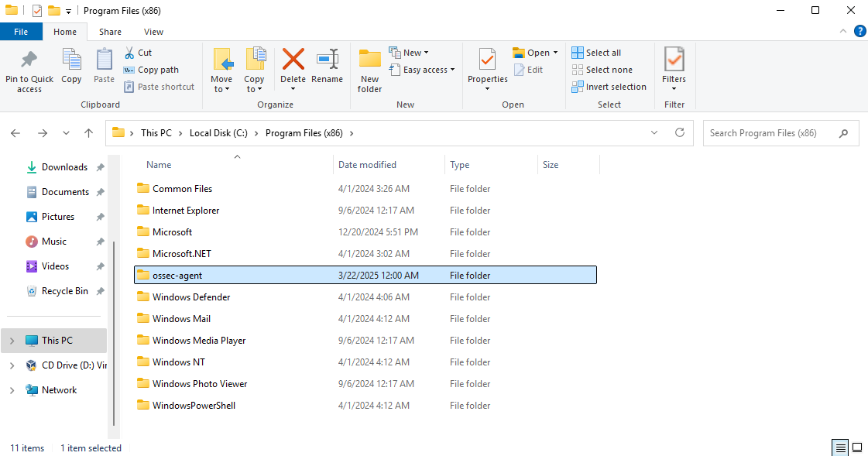Switch to details view layout icon
This screenshot has width=868, height=456.
840,447
